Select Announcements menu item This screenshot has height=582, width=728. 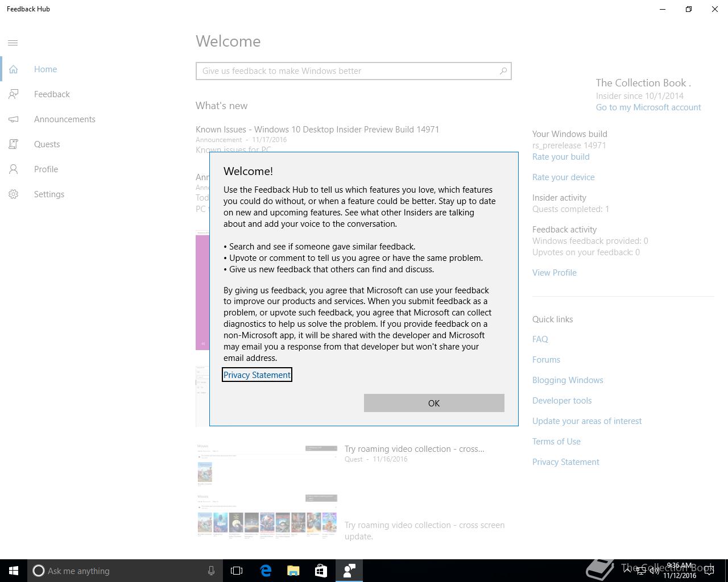pyautogui.click(x=64, y=119)
